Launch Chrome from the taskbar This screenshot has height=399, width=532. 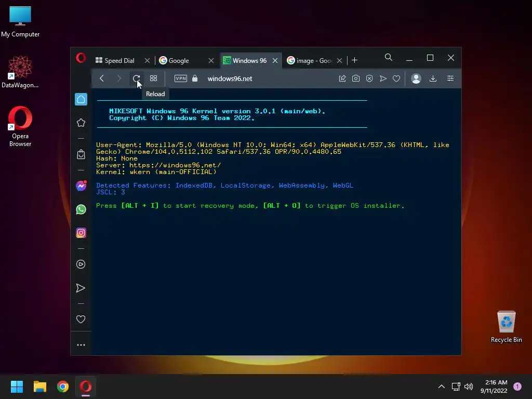63,387
